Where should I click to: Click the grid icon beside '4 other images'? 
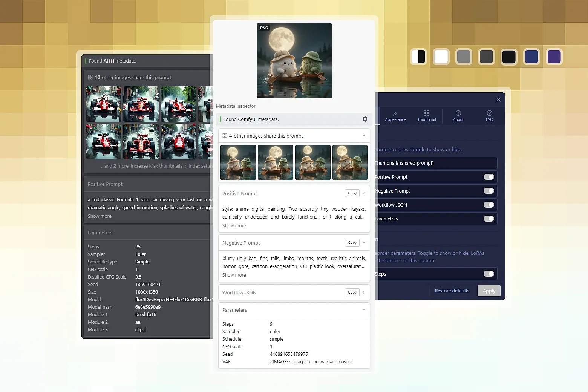pyautogui.click(x=225, y=136)
